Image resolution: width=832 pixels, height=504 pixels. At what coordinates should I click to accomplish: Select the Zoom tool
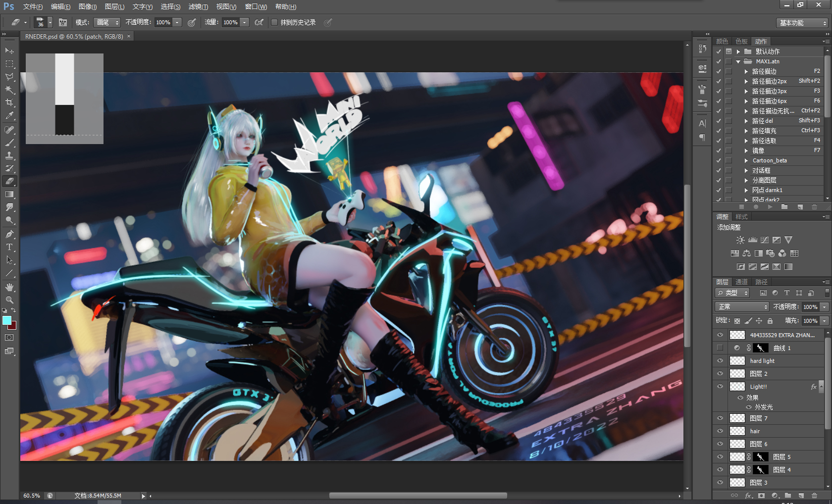(9, 300)
